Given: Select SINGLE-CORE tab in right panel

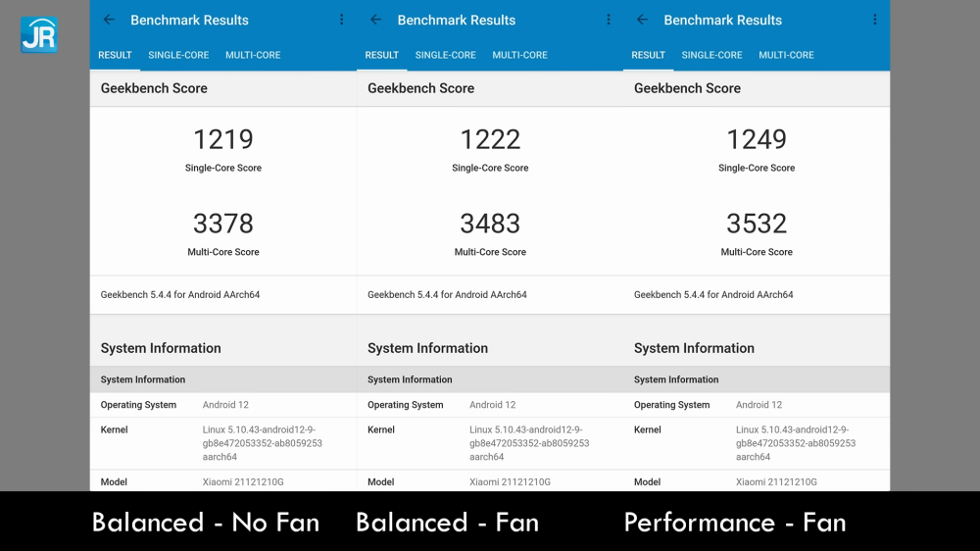Looking at the screenshot, I should pyautogui.click(x=711, y=55).
